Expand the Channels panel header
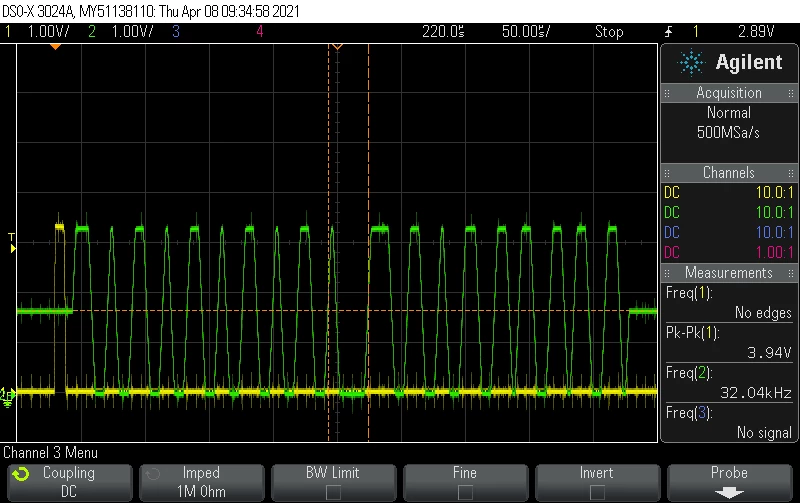The image size is (800, 503). pos(729,172)
